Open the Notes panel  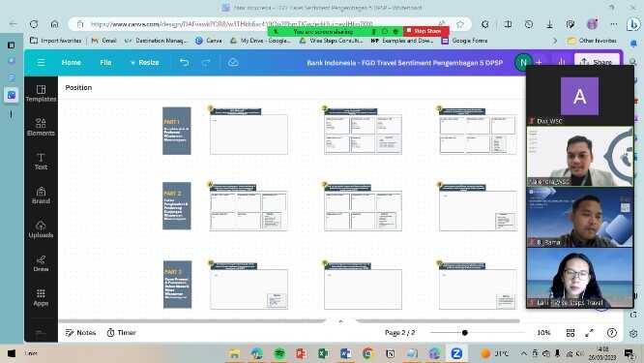point(80,333)
